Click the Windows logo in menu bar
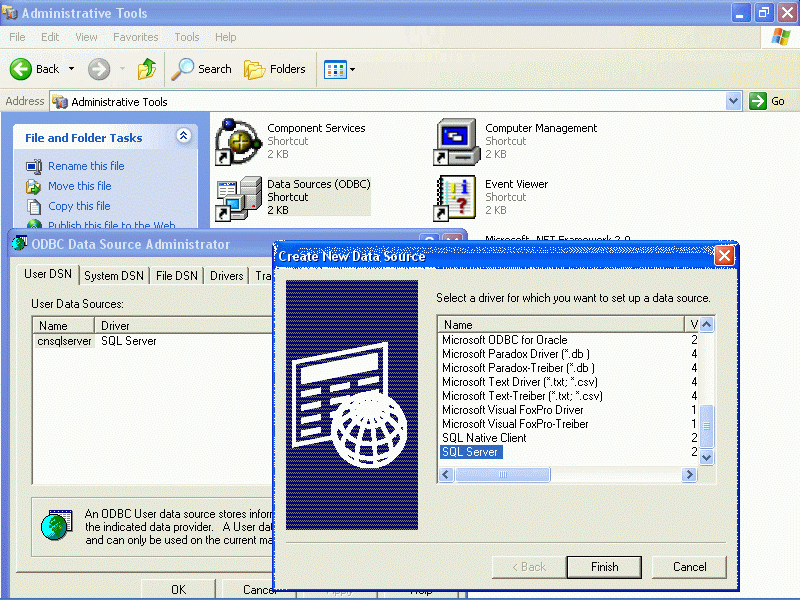Viewport: 800px width, 600px height. click(781, 37)
